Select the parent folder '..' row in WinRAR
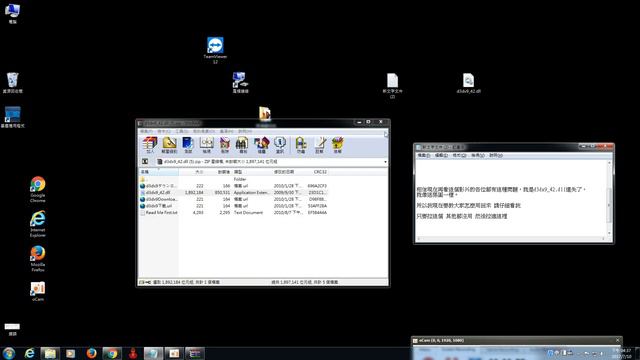 coord(234,179)
